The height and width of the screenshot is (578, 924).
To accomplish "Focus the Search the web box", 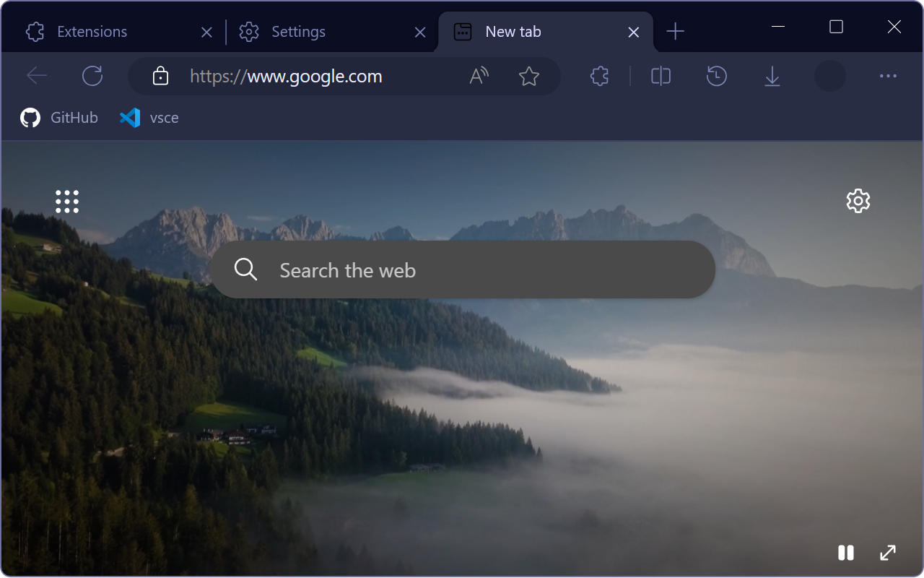I will 463,269.
